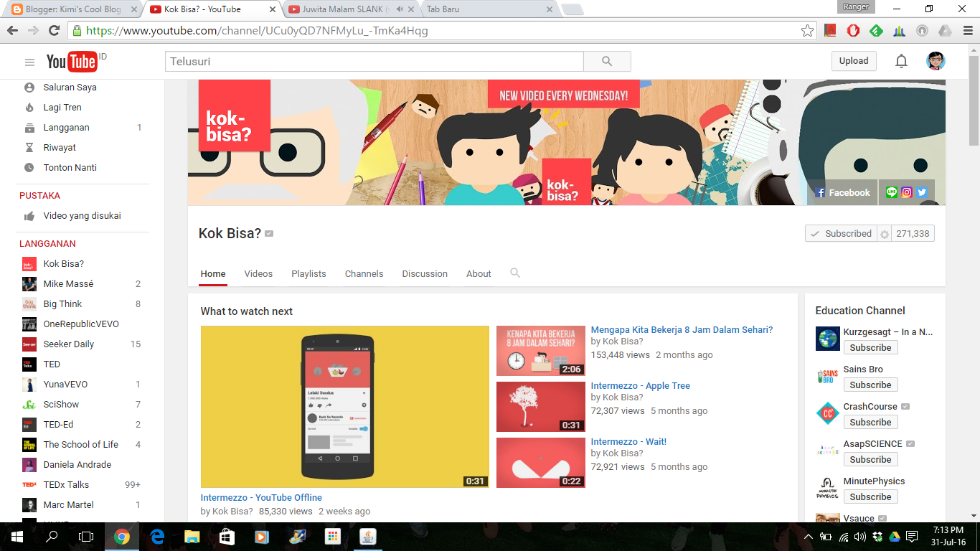
Task: Open the channel Channels tab
Action: (364, 274)
